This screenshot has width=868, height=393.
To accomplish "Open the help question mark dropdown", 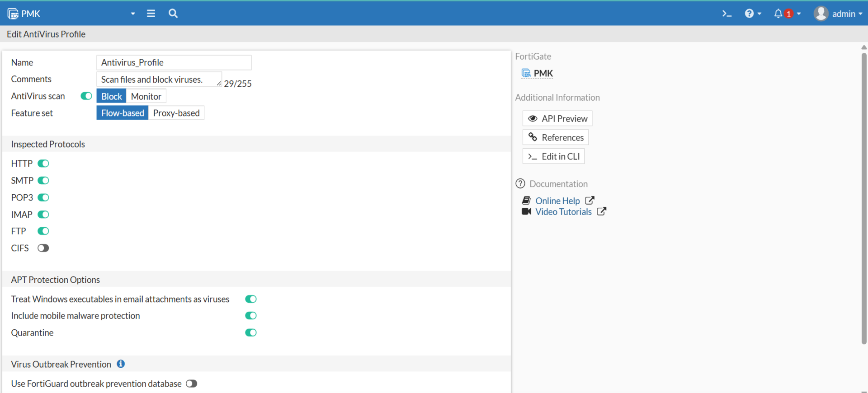I will click(752, 14).
